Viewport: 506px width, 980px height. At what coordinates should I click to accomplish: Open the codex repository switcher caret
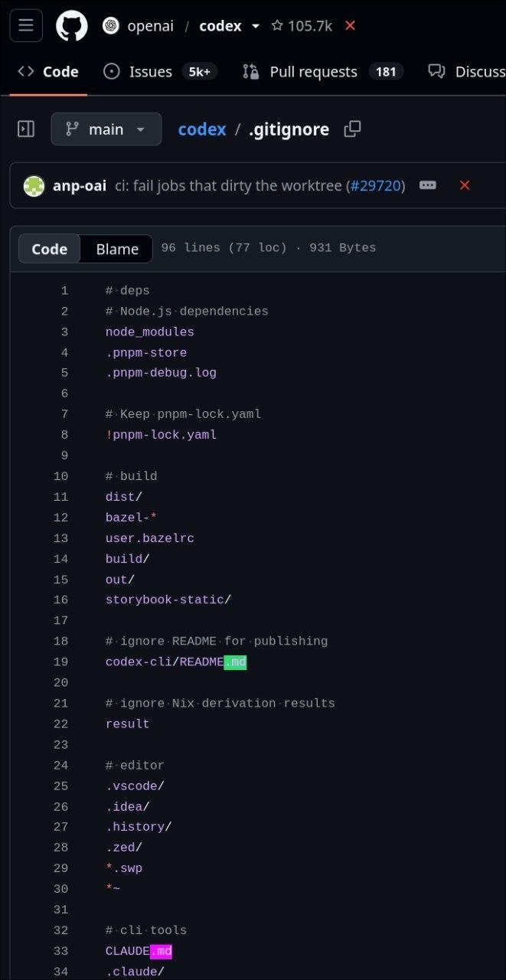click(x=256, y=26)
